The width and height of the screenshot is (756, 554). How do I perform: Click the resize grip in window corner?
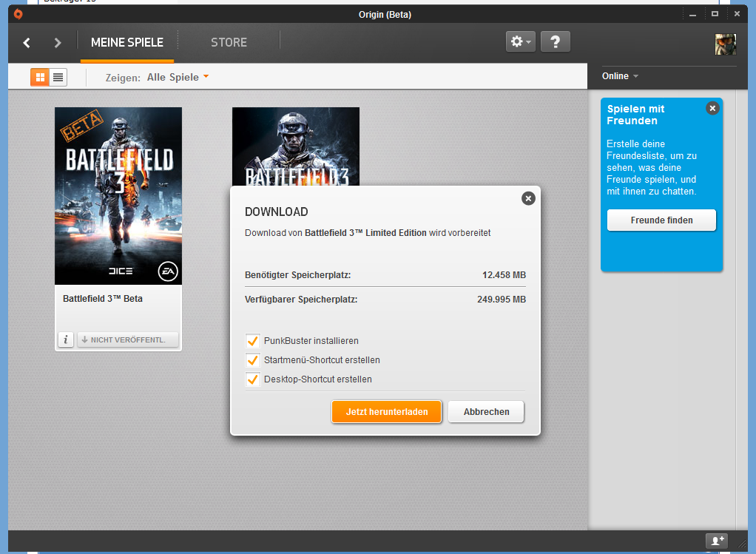click(x=742, y=545)
